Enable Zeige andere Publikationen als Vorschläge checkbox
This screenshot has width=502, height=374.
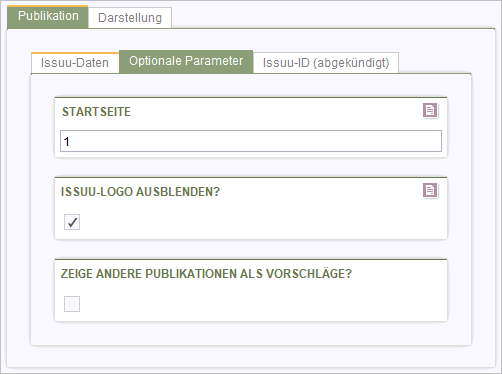pyautogui.click(x=72, y=304)
